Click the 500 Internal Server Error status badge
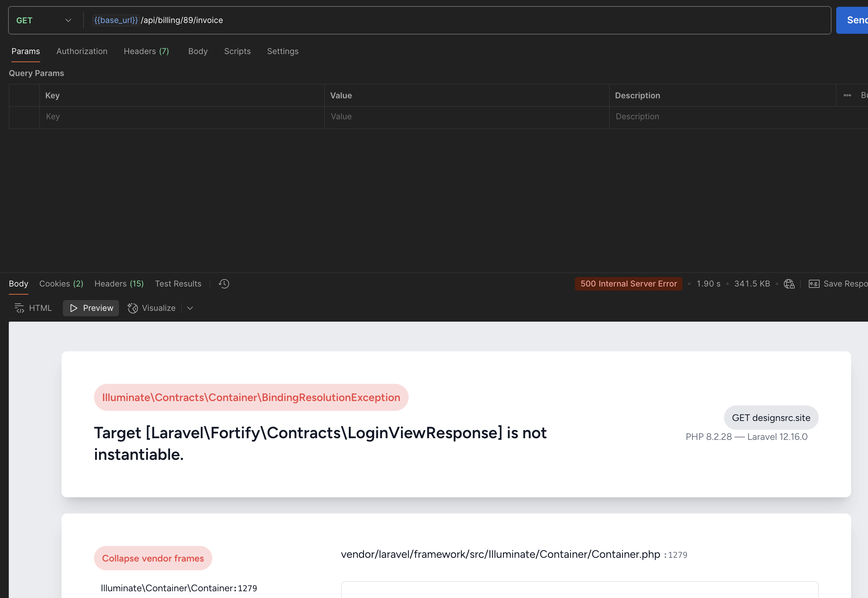868x598 pixels. [x=628, y=284]
